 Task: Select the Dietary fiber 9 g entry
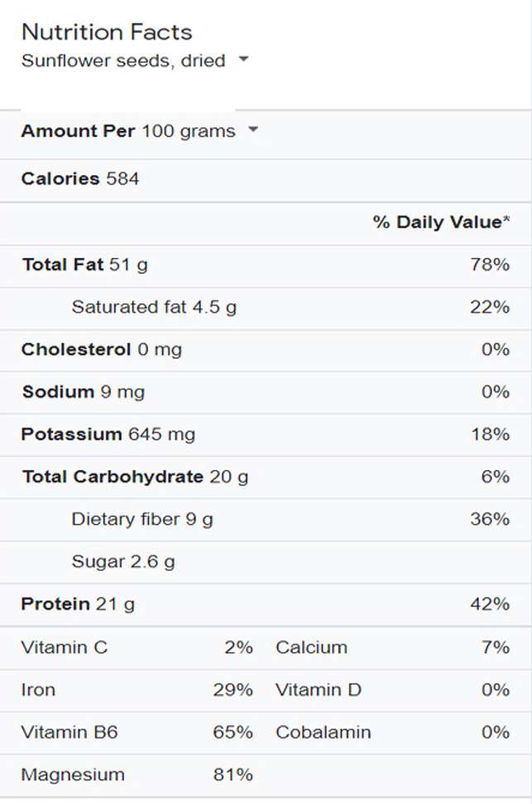click(x=142, y=519)
